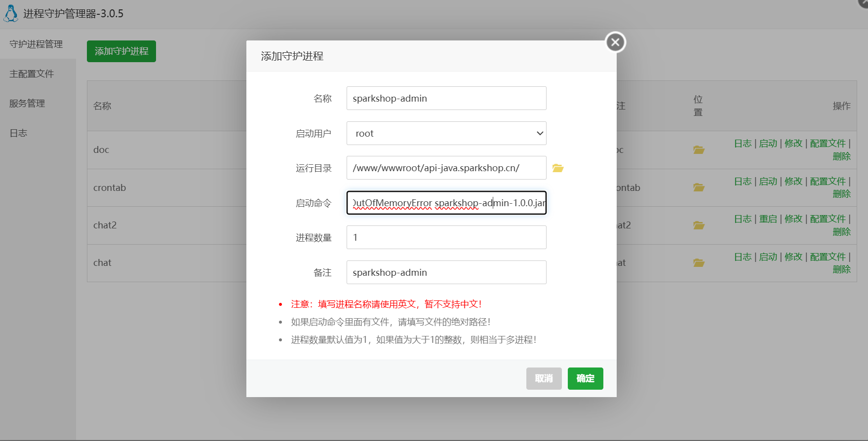Open folder location for crontab row

[699, 187]
